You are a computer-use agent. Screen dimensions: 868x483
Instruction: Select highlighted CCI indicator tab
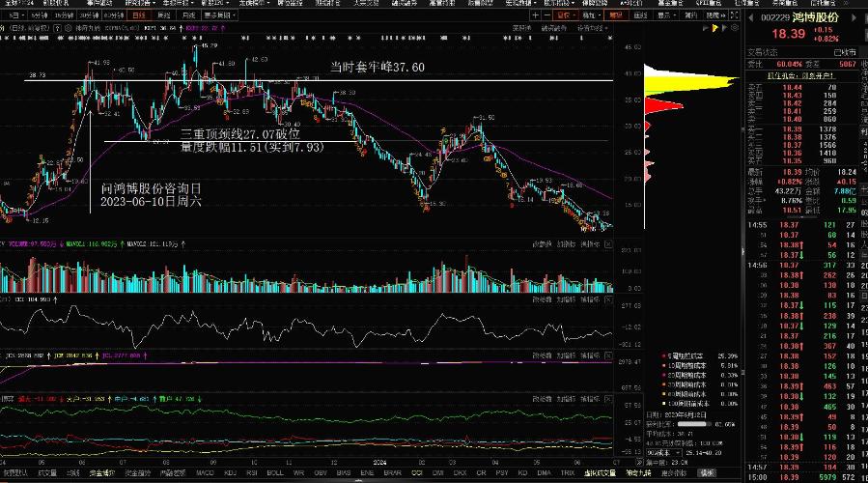click(x=417, y=473)
